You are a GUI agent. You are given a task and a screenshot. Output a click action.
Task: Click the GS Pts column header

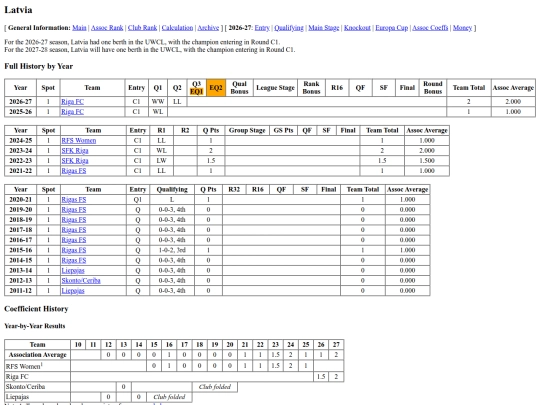click(x=283, y=130)
